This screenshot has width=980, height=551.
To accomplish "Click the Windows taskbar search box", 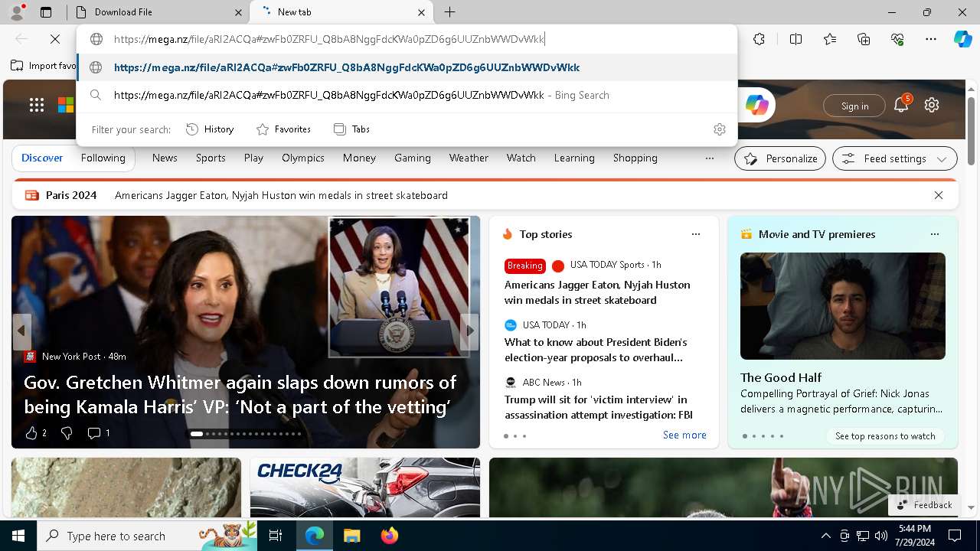I will click(148, 536).
